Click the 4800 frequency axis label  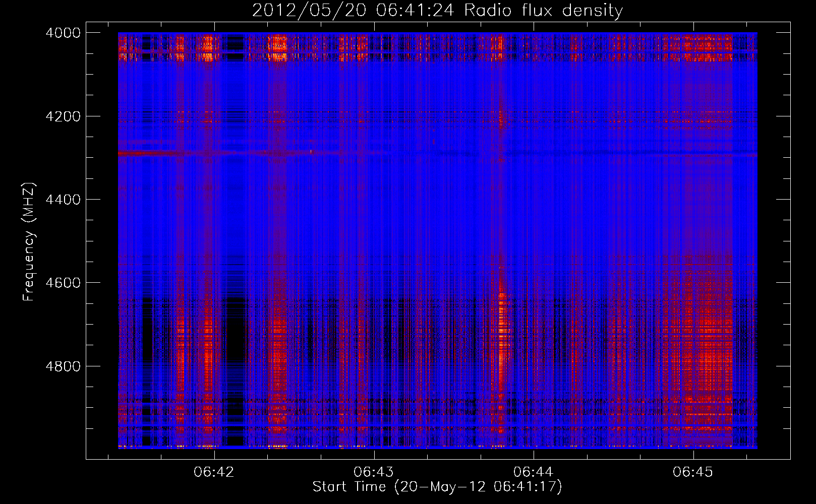pos(63,366)
